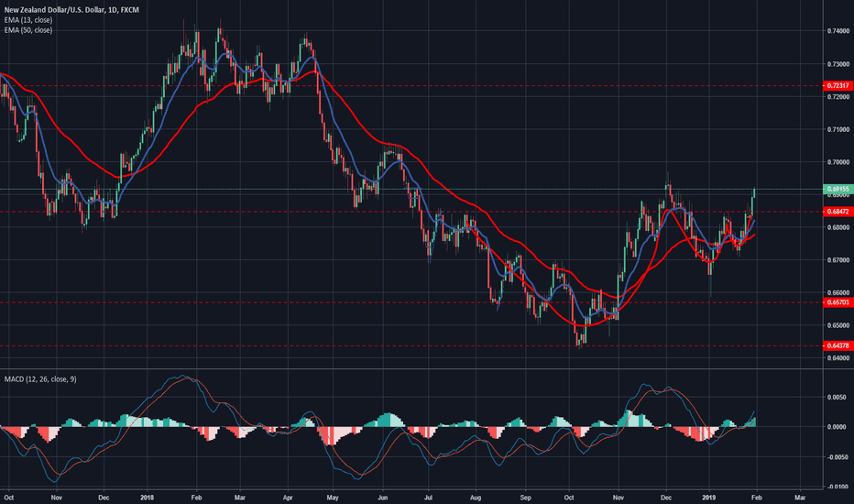The width and height of the screenshot is (854, 504).
Task: Click the Sep label on time axis
Action: (x=525, y=498)
